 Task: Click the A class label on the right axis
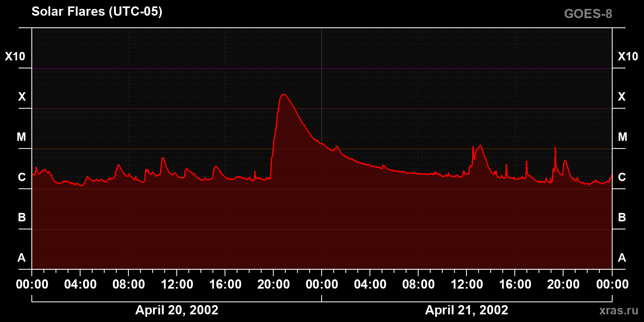[622, 258]
